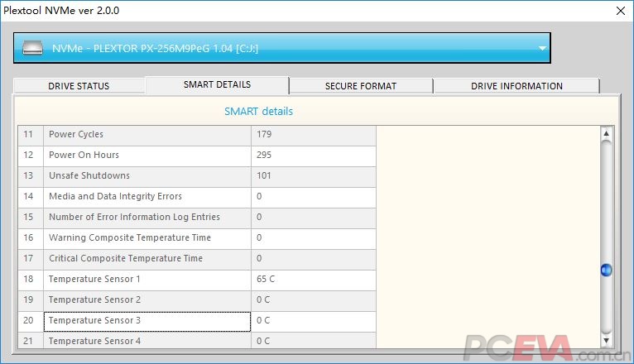Select the Media and Data Integrity Errors cell
This screenshot has height=364, width=634.
pyautogui.click(x=147, y=197)
